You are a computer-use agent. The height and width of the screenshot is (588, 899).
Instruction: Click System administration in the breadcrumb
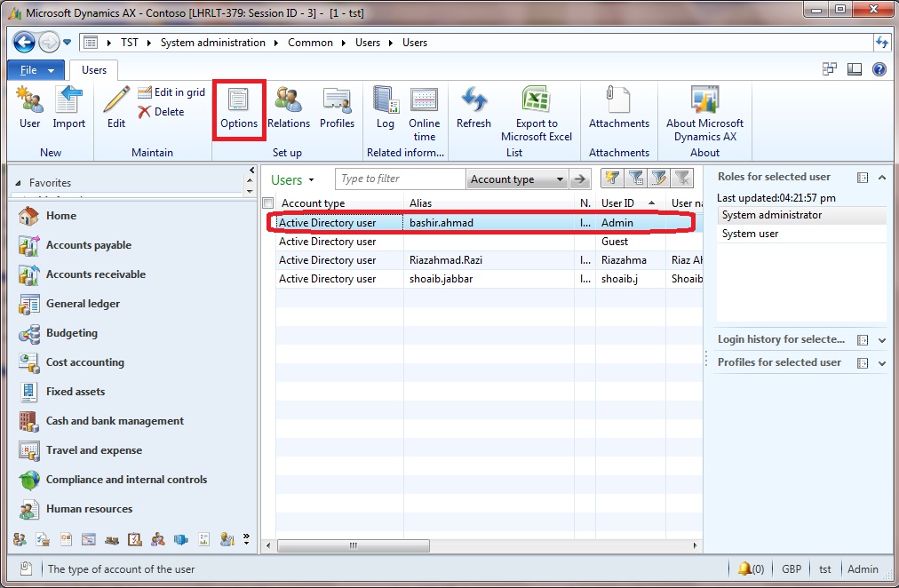(x=212, y=43)
